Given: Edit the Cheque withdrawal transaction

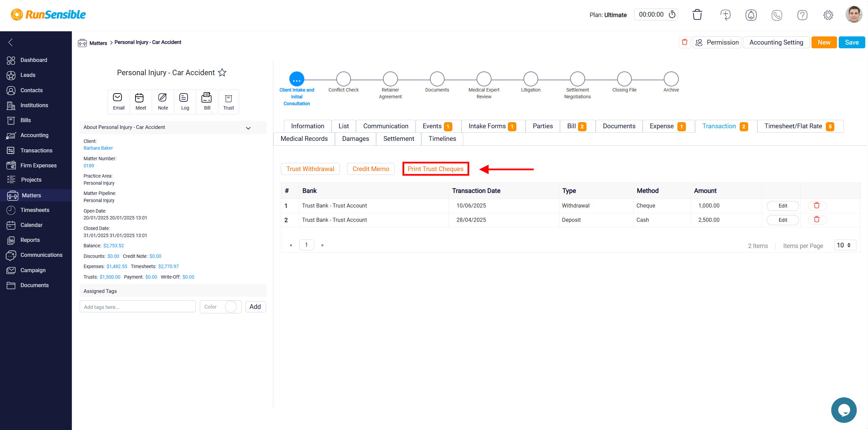Looking at the screenshot, I should pos(783,206).
